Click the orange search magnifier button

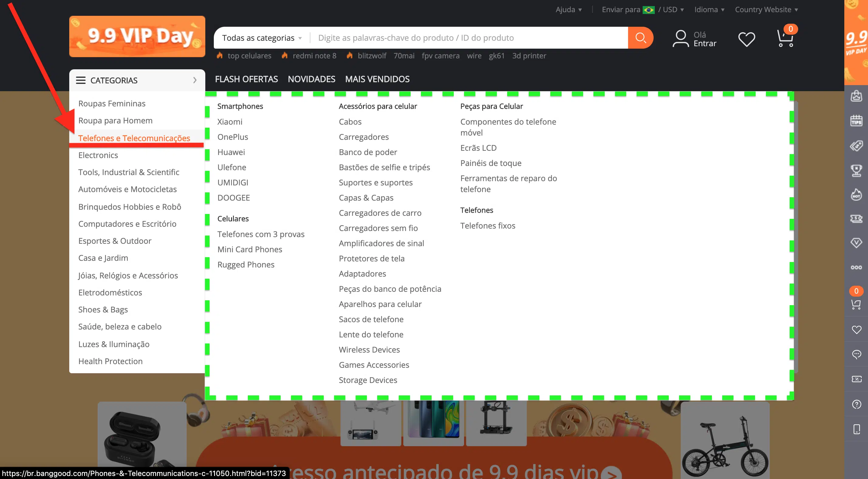[640, 38]
